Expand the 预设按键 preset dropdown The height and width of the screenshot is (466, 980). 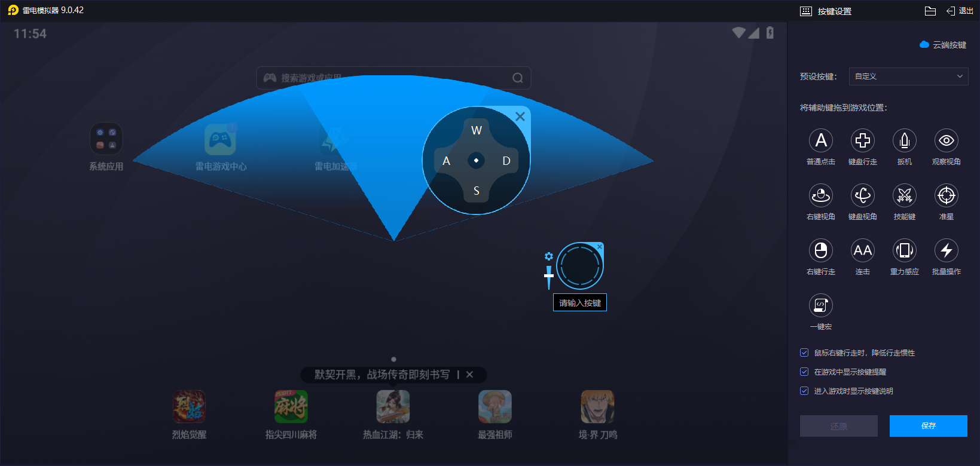pos(909,76)
